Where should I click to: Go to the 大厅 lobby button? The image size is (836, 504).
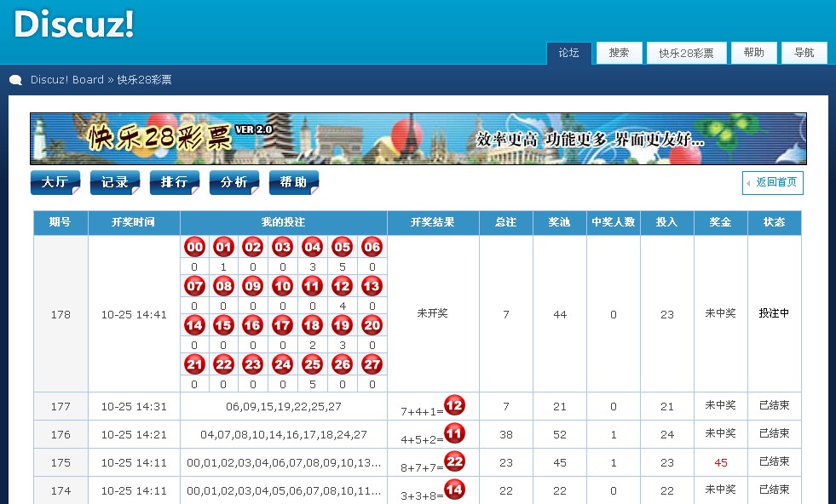(x=55, y=183)
